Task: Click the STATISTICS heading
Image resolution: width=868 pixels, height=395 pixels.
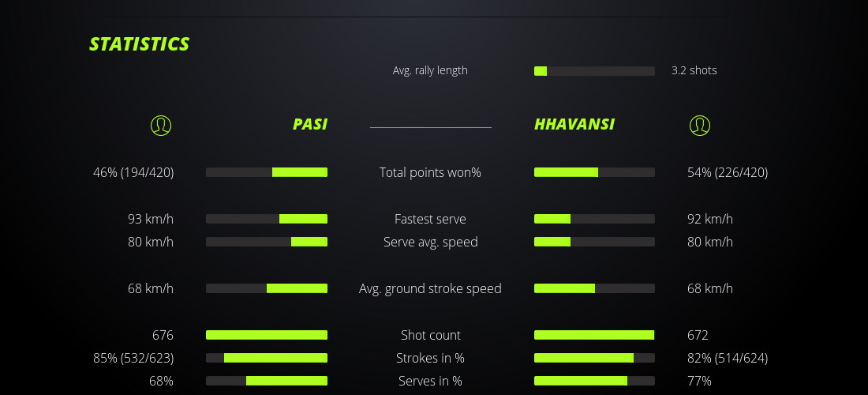Action: (140, 44)
